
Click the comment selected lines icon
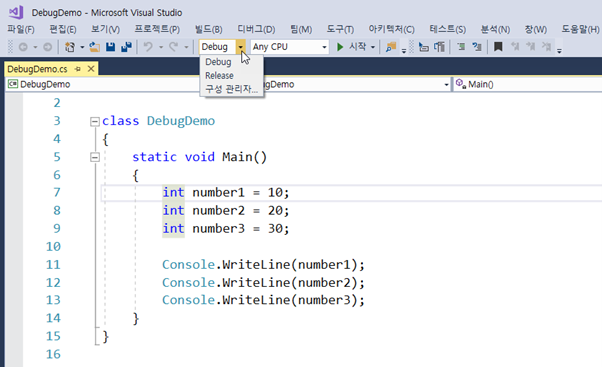point(461,47)
